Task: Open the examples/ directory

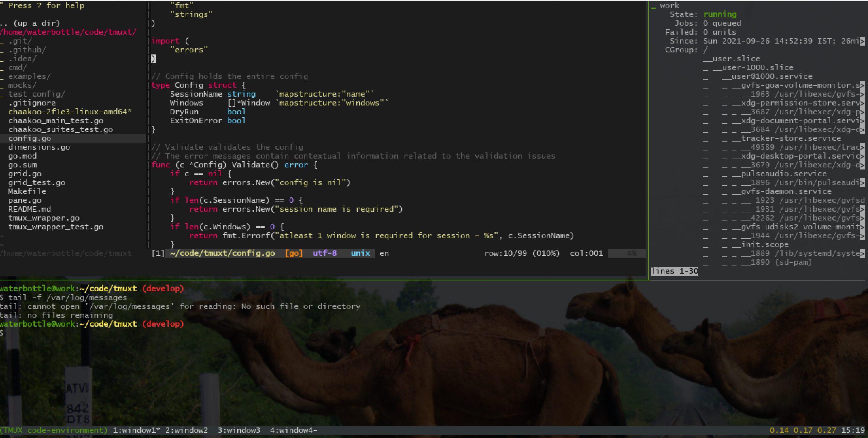Action: (29, 76)
